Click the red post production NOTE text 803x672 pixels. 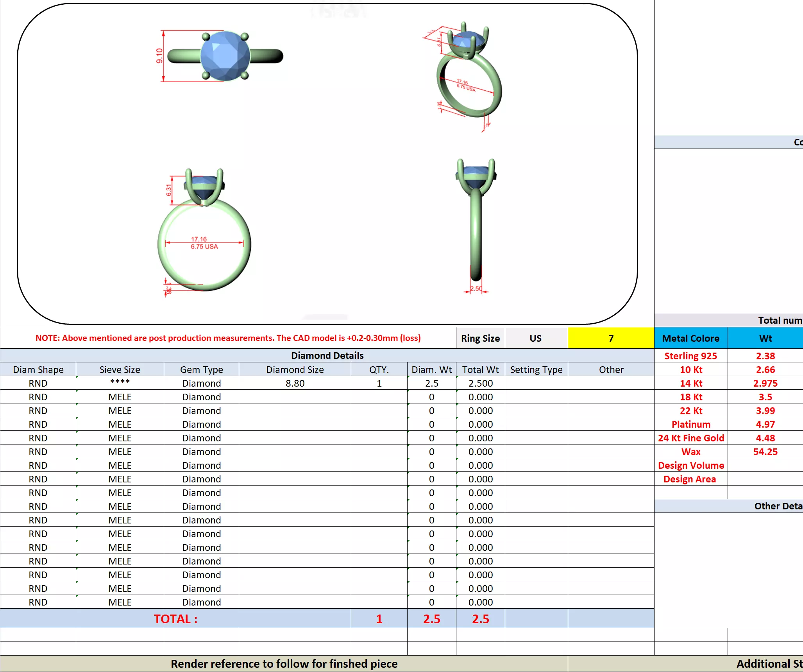point(228,338)
